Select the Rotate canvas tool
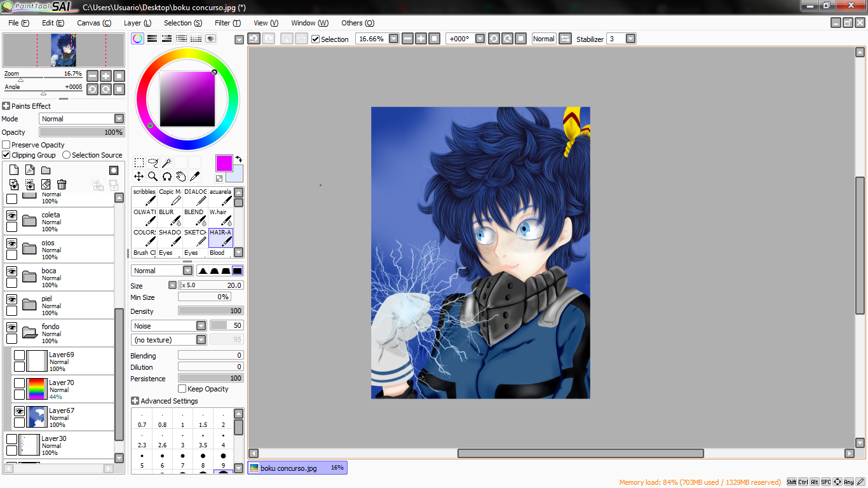This screenshot has height=488, width=868. pyautogui.click(x=167, y=177)
